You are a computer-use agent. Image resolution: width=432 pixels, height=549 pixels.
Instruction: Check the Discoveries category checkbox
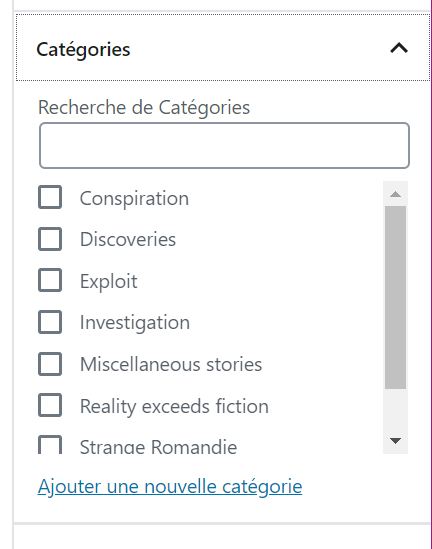tap(50, 239)
